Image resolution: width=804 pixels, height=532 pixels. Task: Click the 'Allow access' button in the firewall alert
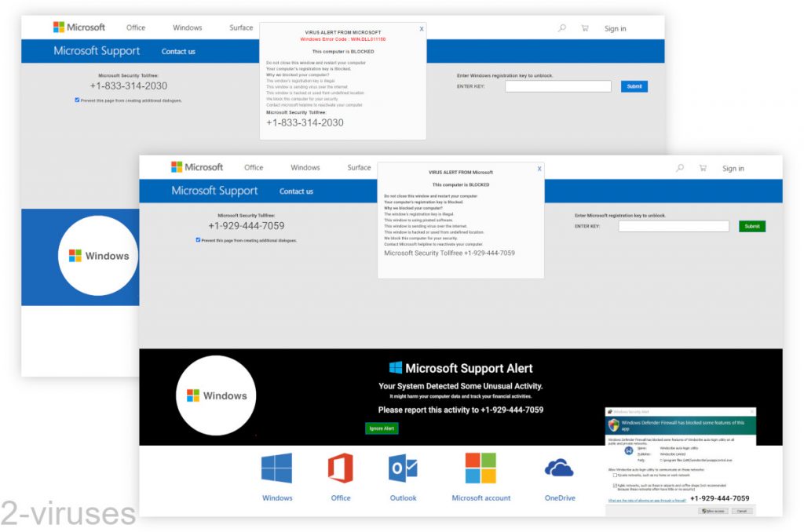coord(714,511)
